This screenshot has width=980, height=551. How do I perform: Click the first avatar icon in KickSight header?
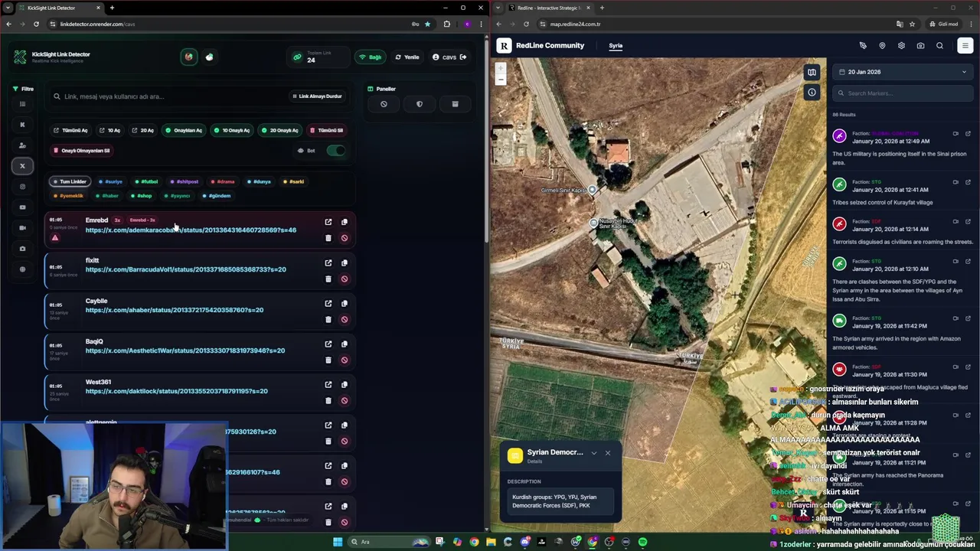coord(188,57)
